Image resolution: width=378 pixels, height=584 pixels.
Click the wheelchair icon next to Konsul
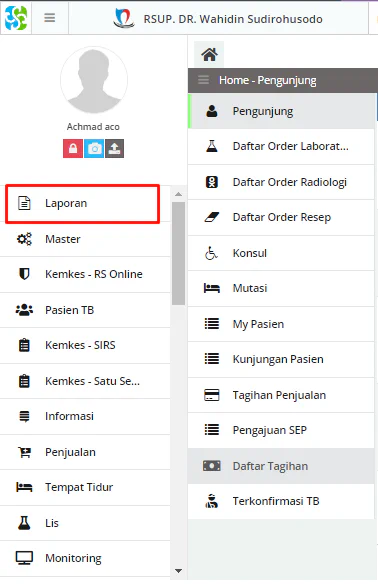(x=211, y=253)
